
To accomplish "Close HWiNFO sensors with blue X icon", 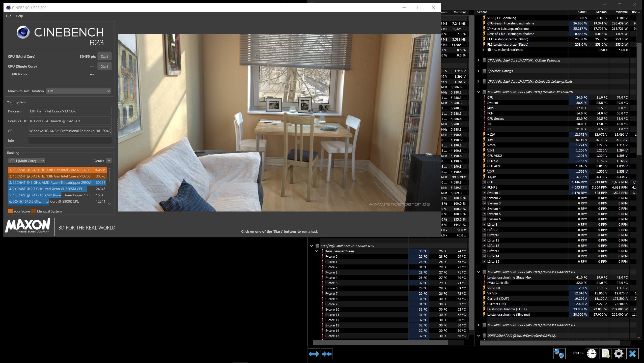I will click(x=632, y=354).
